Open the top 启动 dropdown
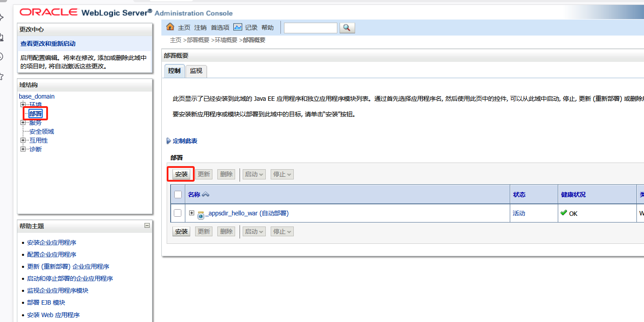The image size is (644, 322). pyautogui.click(x=254, y=174)
